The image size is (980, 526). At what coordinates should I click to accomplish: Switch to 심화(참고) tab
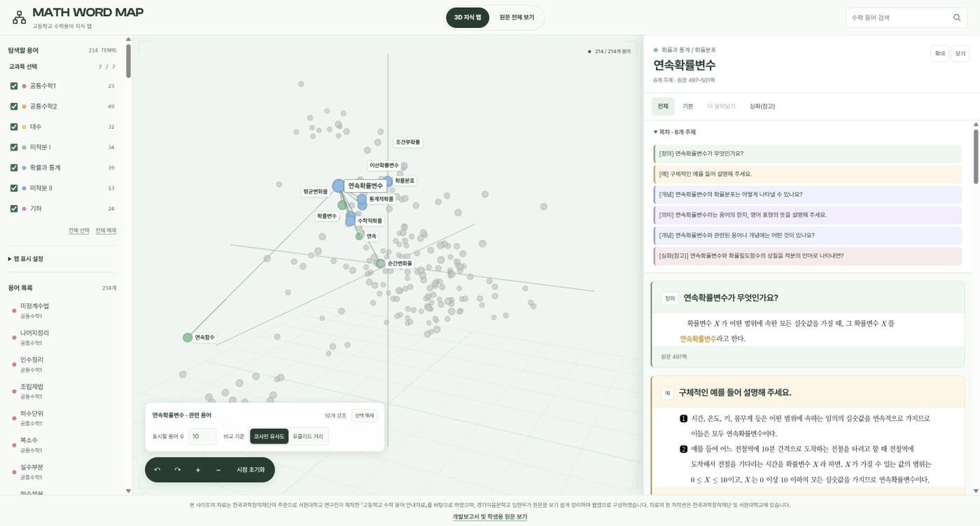762,106
